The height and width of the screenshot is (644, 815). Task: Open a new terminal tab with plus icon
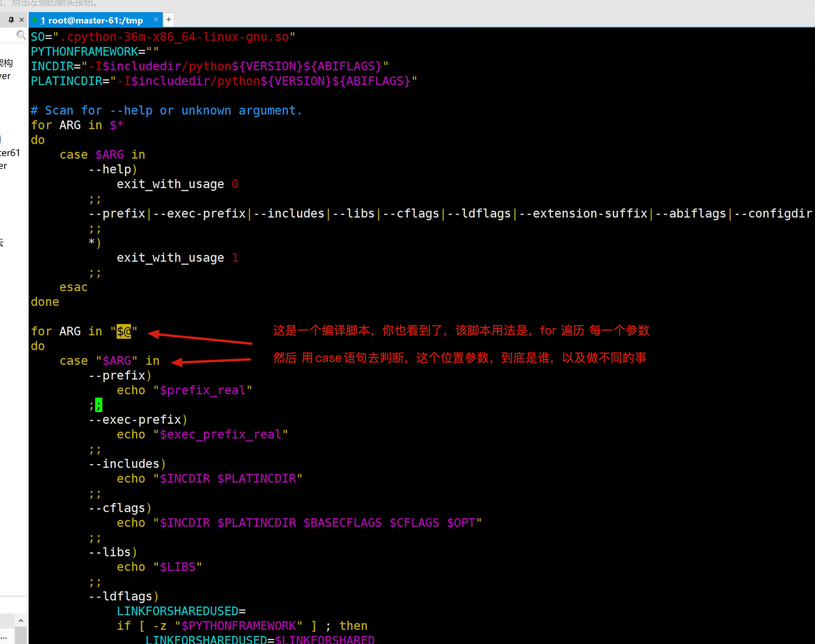tap(169, 19)
